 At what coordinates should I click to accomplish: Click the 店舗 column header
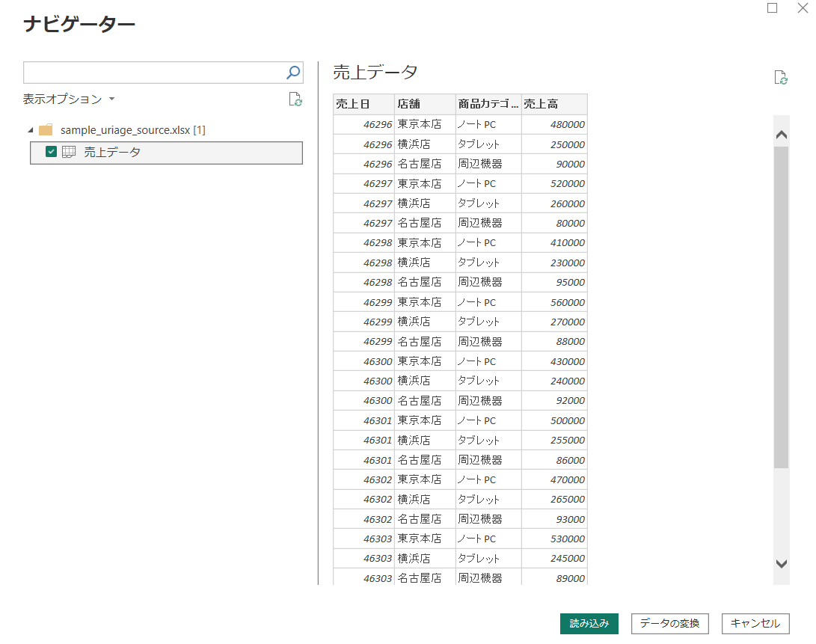coord(425,104)
